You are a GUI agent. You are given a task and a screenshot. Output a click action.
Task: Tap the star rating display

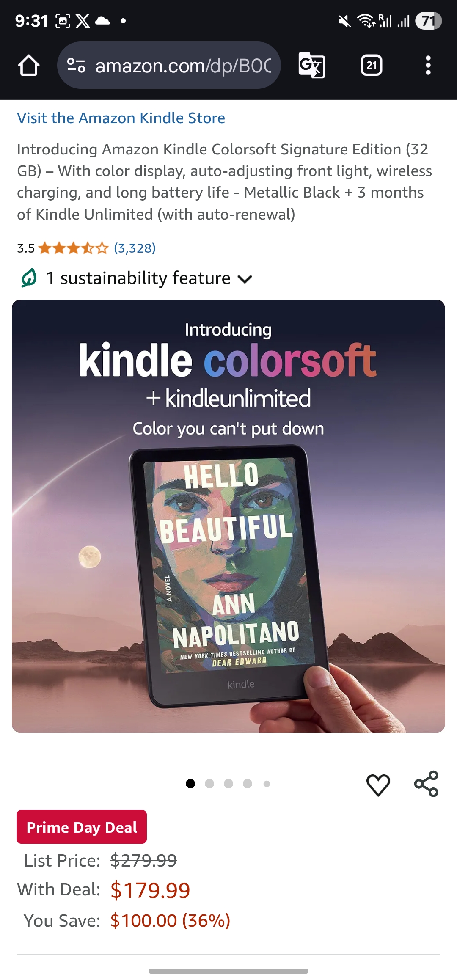(x=73, y=248)
